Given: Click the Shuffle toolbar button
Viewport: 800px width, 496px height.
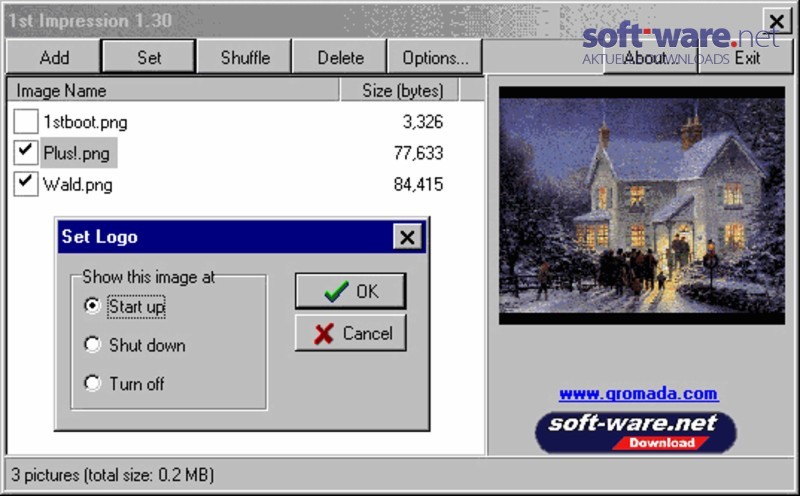Looking at the screenshot, I should click(244, 57).
